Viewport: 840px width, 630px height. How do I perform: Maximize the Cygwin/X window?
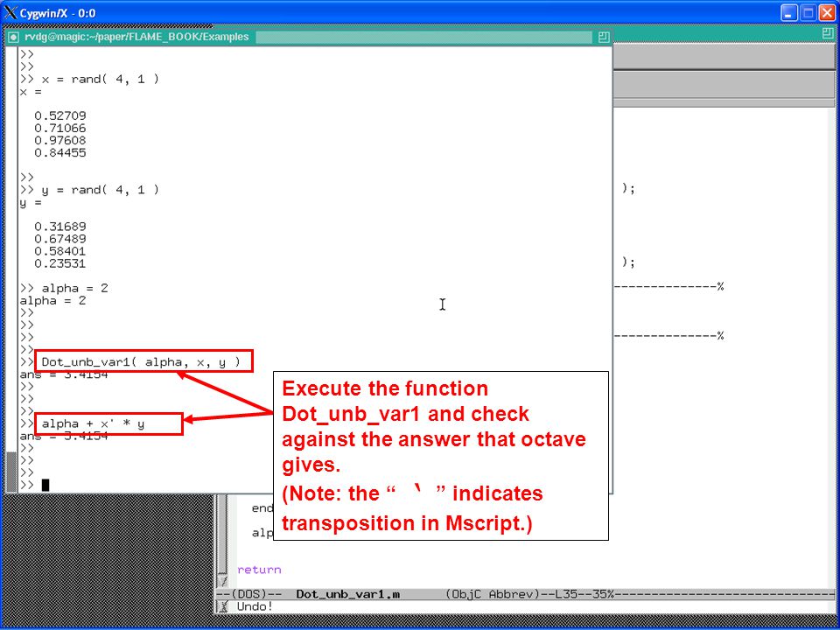[x=808, y=13]
